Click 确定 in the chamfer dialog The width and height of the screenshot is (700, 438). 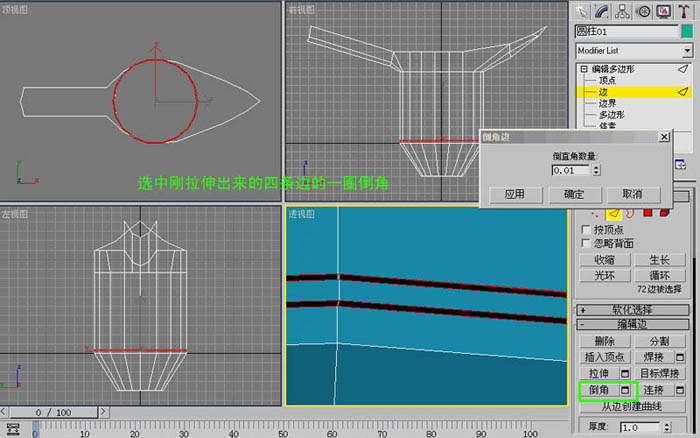(x=575, y=194)
